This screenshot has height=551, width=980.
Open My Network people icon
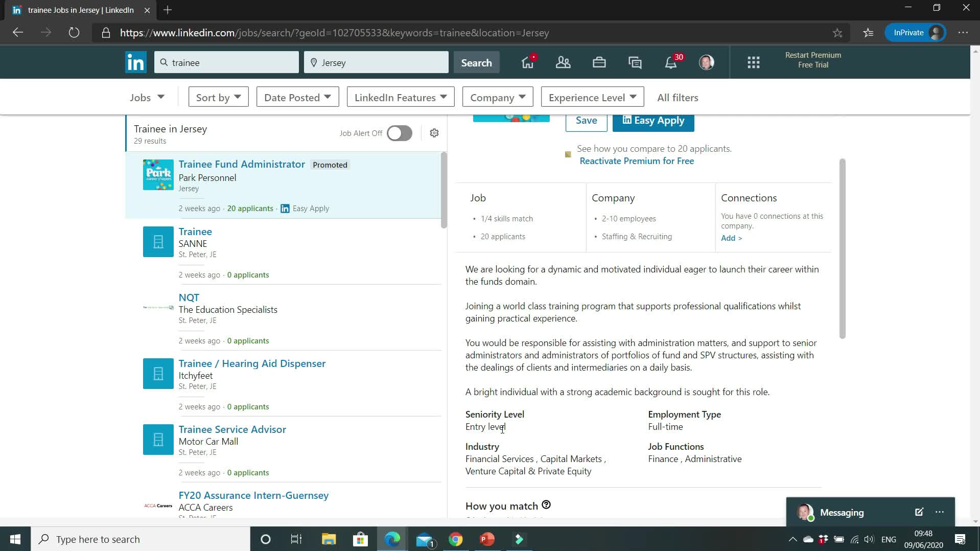(563, 62)
